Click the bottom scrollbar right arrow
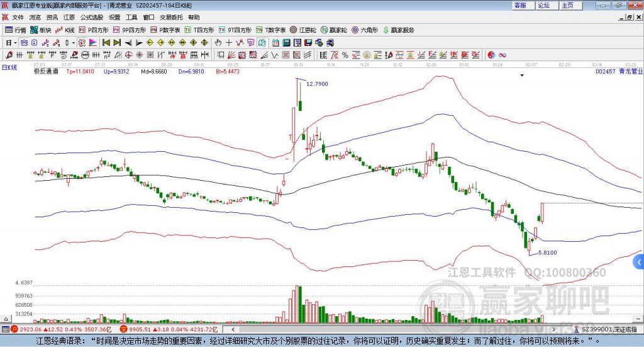 [x=553, y=329]
